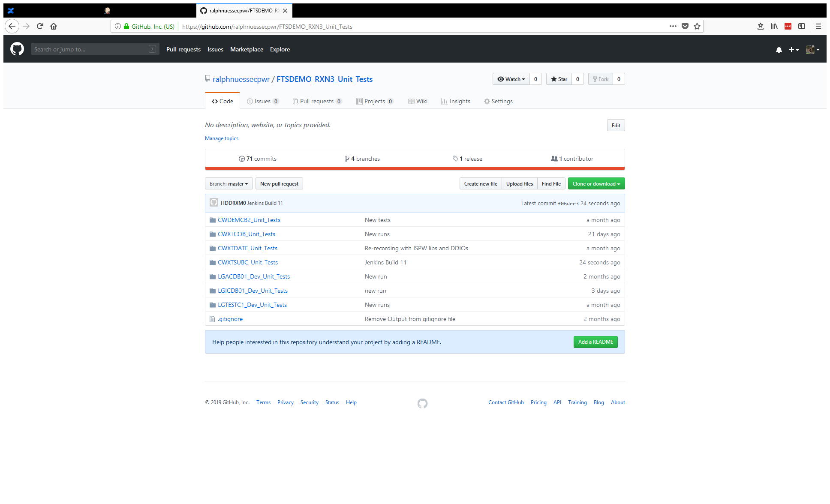Click the 1 contributor icon
830x504 pixels.
(554, 159)
